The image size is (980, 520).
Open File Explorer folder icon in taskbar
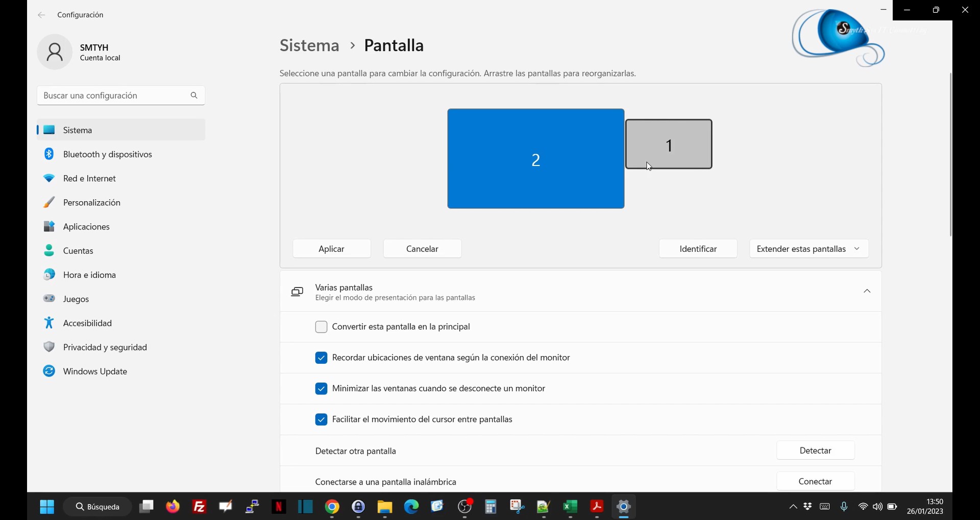(385, 507)
